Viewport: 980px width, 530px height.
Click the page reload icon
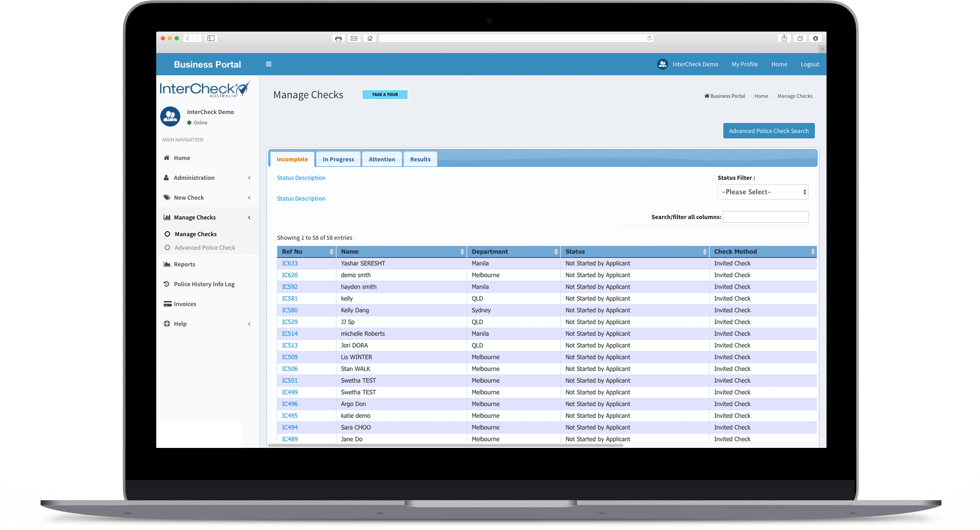tap(650, 38)
